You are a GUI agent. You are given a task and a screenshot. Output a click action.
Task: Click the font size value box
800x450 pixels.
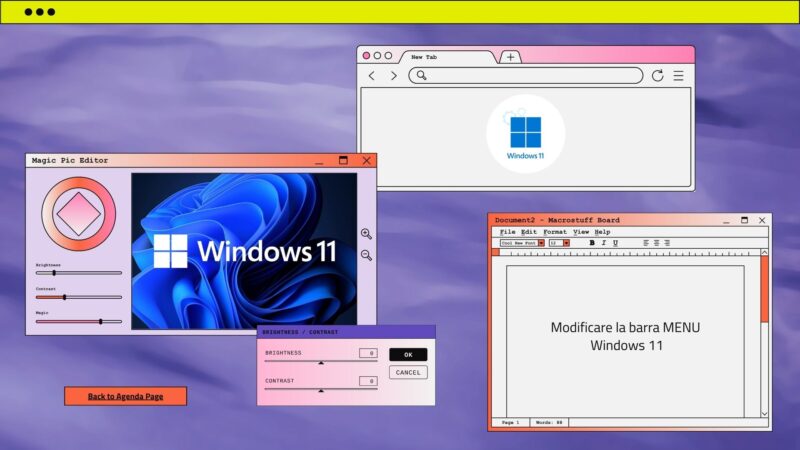[556, 243]
